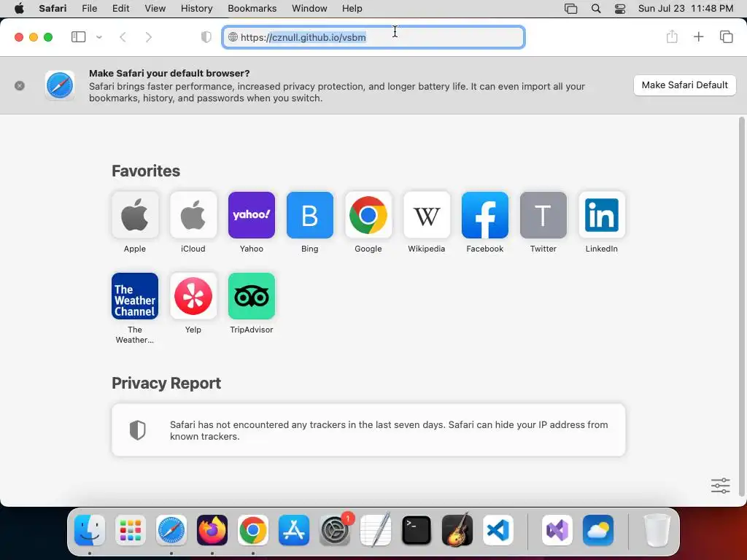Dismiss the default browser banner

click(20, 86)
